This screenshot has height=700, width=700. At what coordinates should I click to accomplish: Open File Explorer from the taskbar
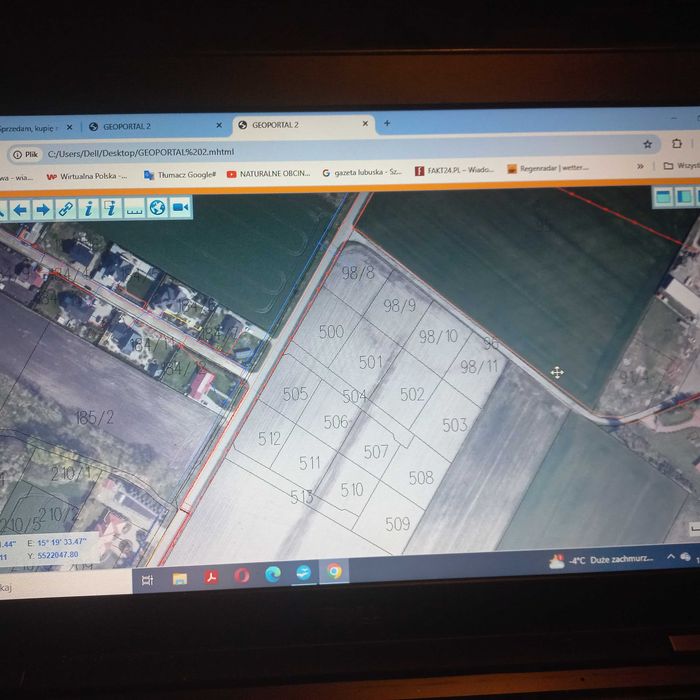click(x=179, y=579)
